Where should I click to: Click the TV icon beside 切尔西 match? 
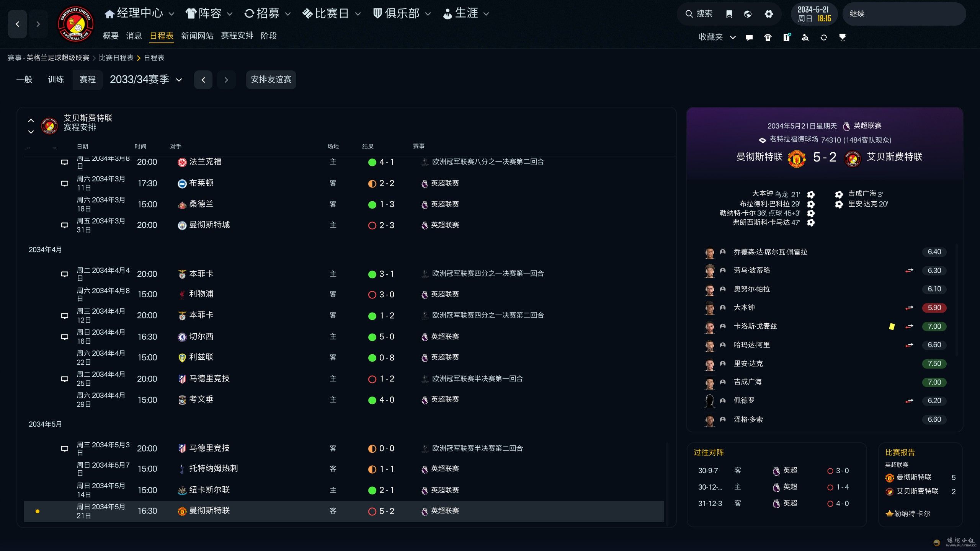[65, 337]
